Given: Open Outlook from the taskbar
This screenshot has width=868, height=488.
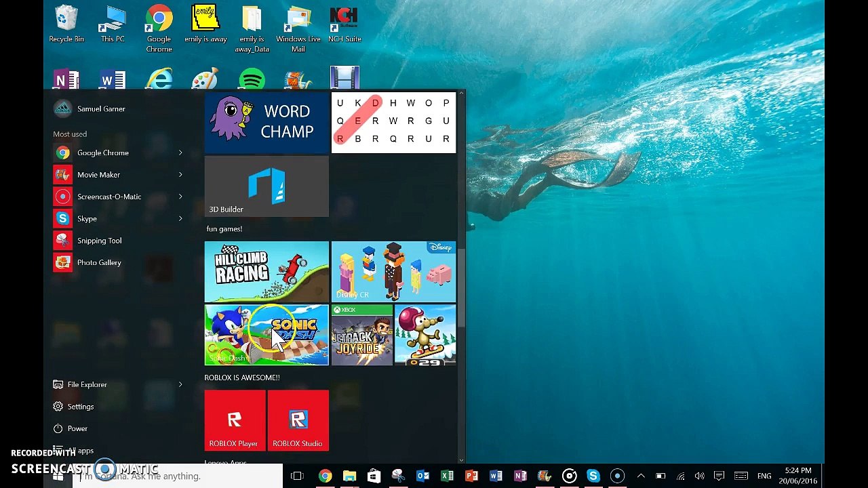Looking at the screenshot, I should 423,476.
